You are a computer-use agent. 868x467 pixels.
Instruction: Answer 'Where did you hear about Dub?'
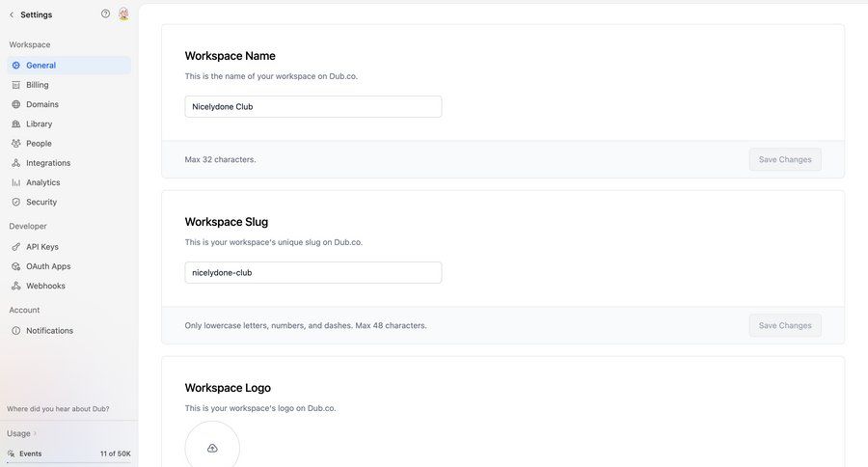[x=58, y=409]
